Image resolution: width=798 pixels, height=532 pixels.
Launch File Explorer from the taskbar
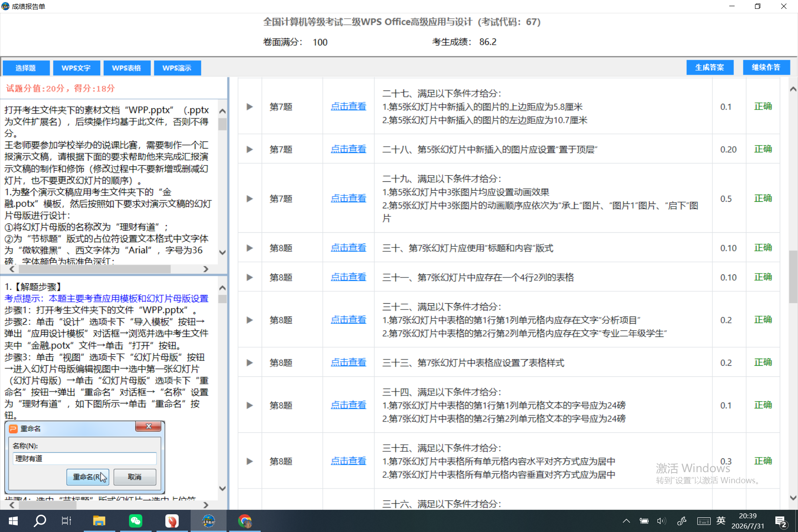tap(99, 521)
